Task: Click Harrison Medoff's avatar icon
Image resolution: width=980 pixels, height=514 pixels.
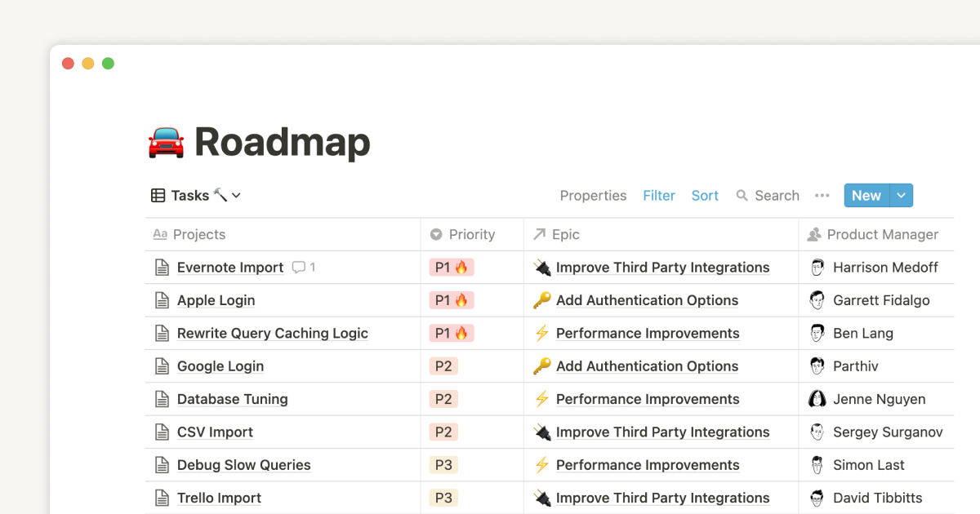Action: 817,267
